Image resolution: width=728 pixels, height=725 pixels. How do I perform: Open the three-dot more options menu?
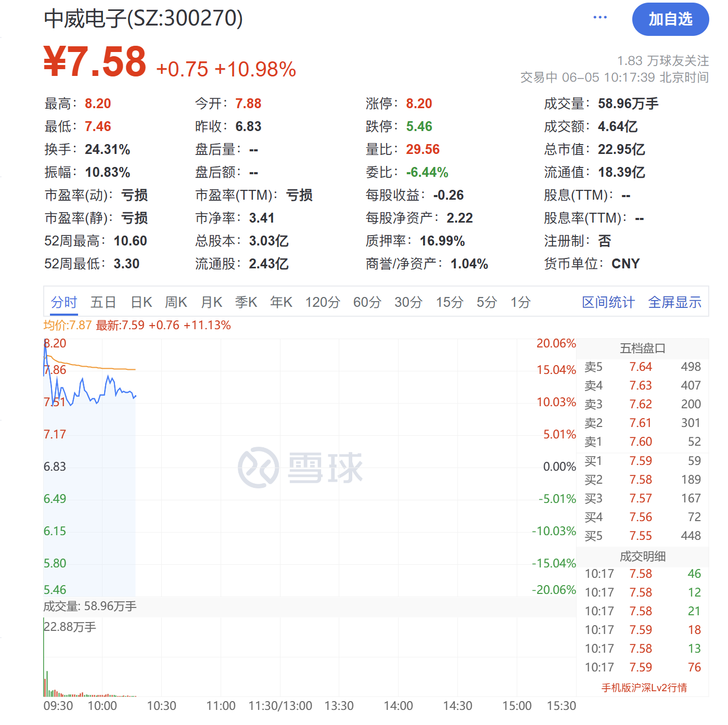point(600,18)
